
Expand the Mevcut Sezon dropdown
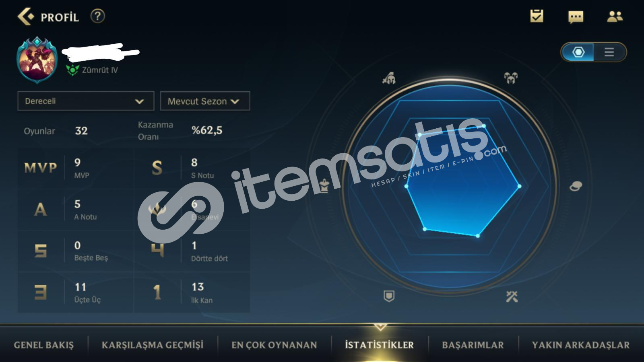click(x=205, y=101)
